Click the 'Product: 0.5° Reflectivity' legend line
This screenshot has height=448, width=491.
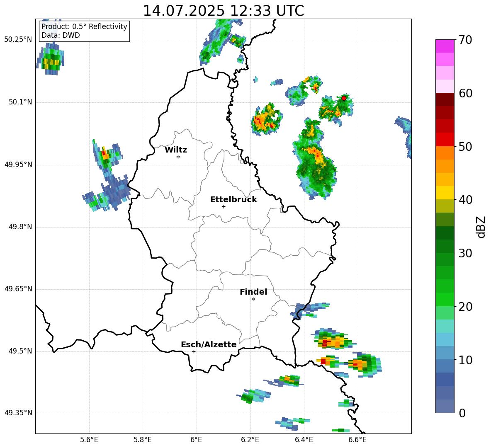click(x=84, y=26)
